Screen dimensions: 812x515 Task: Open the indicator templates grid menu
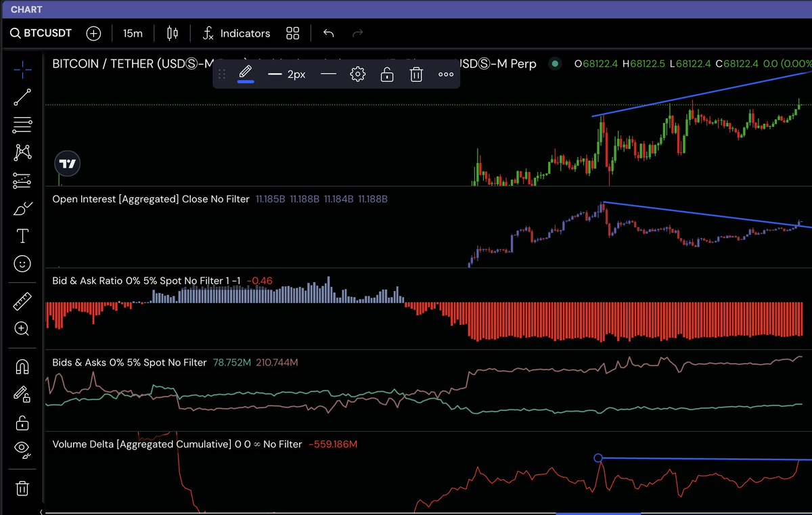pos(293,33)
